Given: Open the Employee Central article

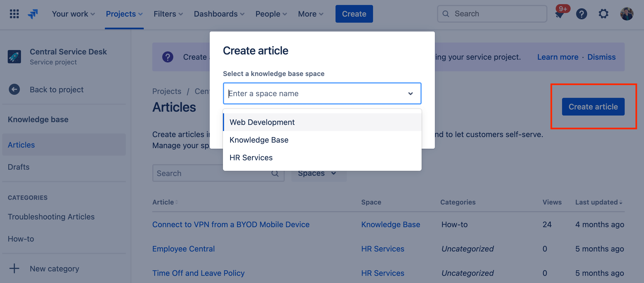Looking at the screenshot, I should [183, 248].
